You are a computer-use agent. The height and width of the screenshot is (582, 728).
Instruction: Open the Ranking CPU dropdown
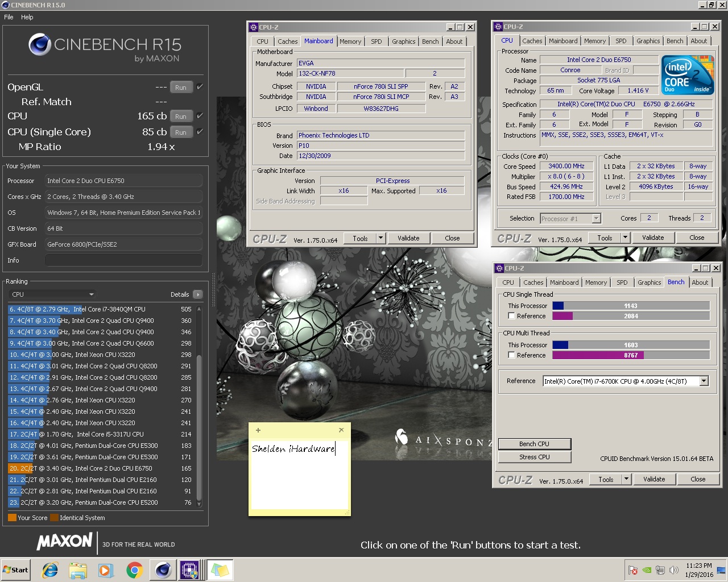click(x=52, y=294)
